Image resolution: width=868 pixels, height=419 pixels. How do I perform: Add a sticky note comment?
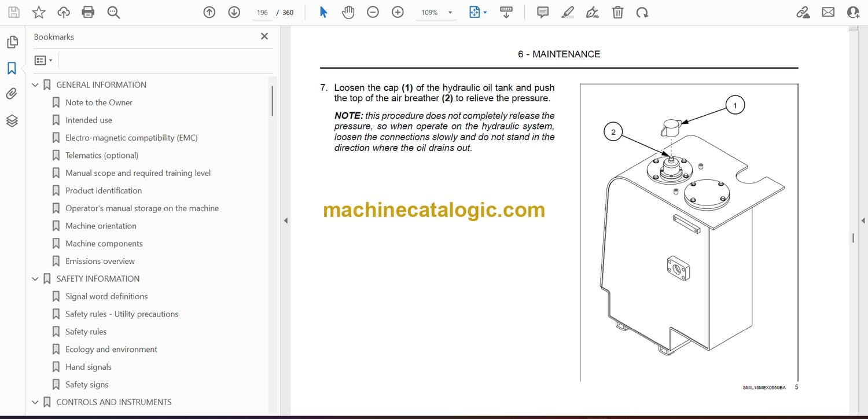point(543,12)
